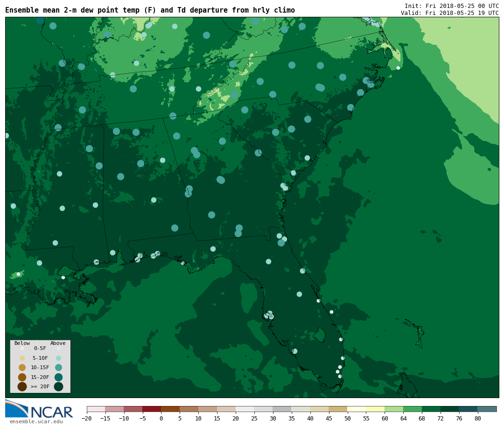Click the 'Init: Fri 2018-05-25 00 UTC' text
Screen dimensions: 504x427
coord(452,6)
